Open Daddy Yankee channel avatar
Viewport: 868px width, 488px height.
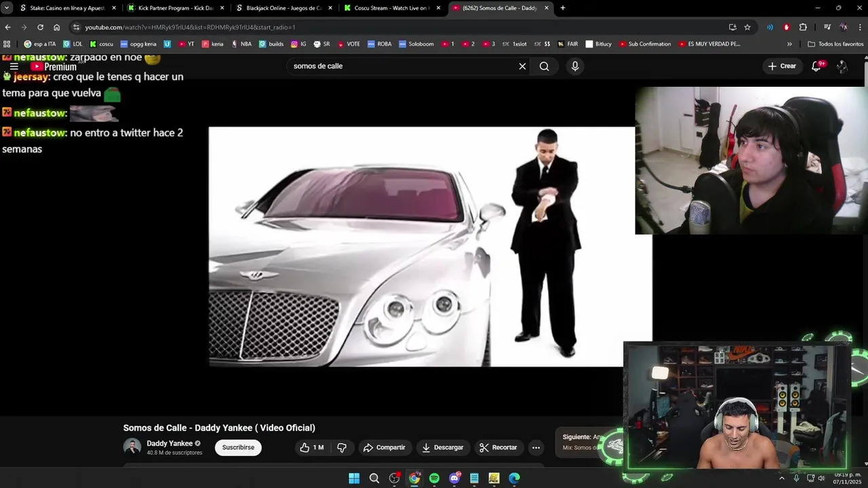coord(132,447)
